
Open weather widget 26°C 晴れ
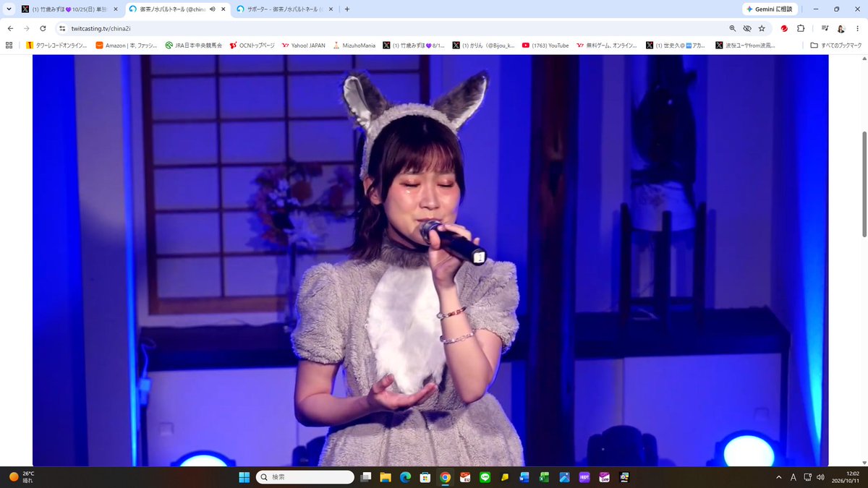[x=22, y=477]
